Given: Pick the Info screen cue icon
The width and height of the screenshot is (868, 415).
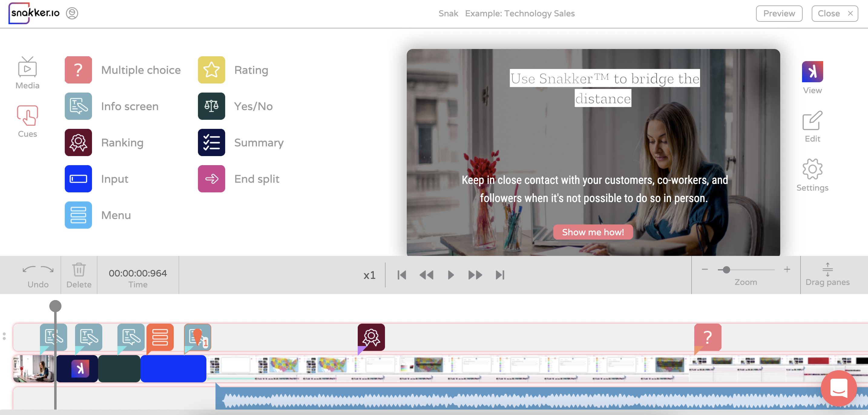Looking at the screenshot, I should tap(78, 106).
